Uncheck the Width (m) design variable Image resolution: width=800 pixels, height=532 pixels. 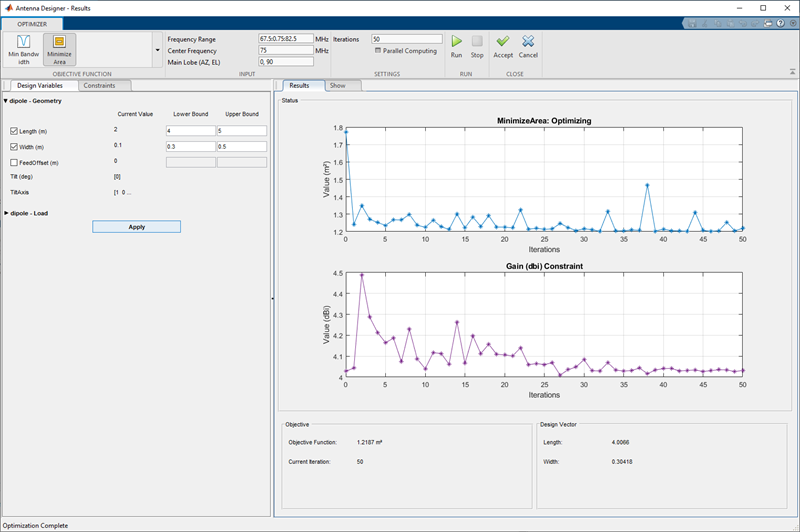pyautogui.click(x=14, y=147)
